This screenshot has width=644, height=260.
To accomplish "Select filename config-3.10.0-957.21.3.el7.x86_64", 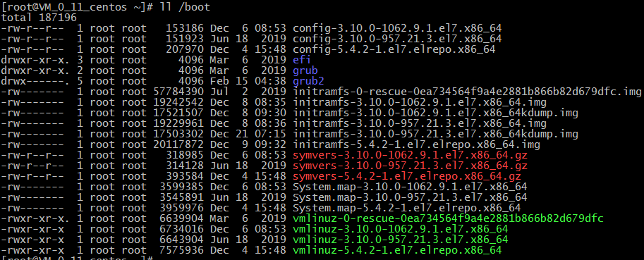I will pos(397,39).
